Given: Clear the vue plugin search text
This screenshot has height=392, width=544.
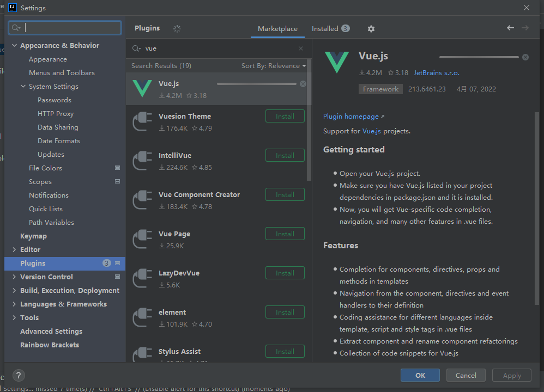Looking at the screenshot, I should point(301,48).
